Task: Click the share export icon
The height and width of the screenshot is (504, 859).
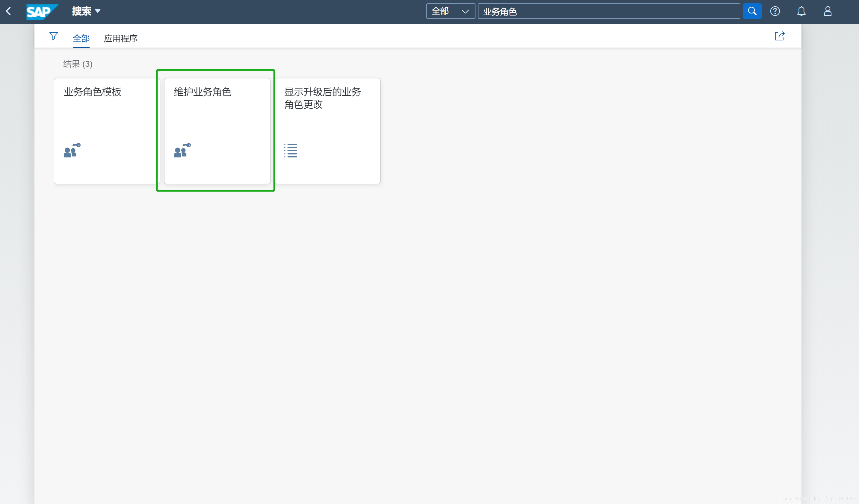Action: 779,36
